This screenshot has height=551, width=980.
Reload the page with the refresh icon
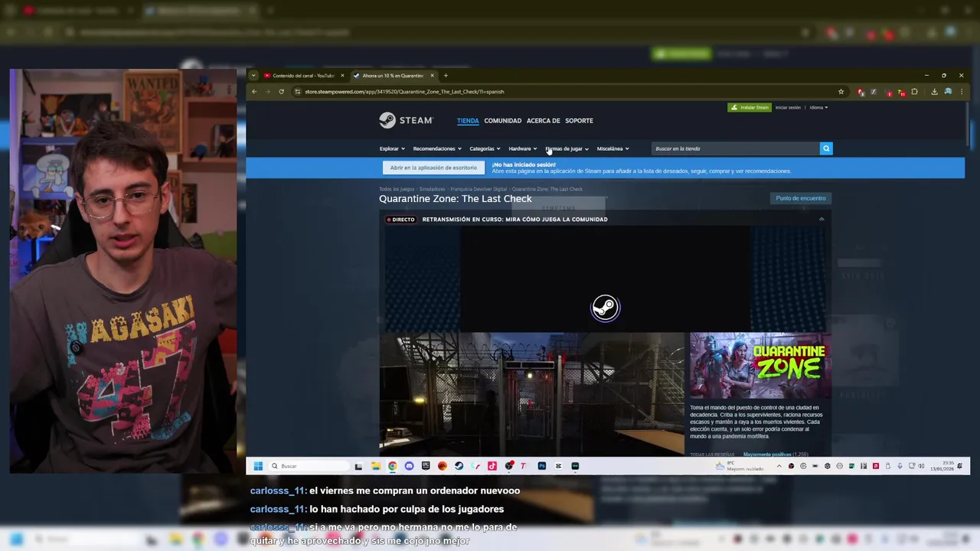[281, 92]
